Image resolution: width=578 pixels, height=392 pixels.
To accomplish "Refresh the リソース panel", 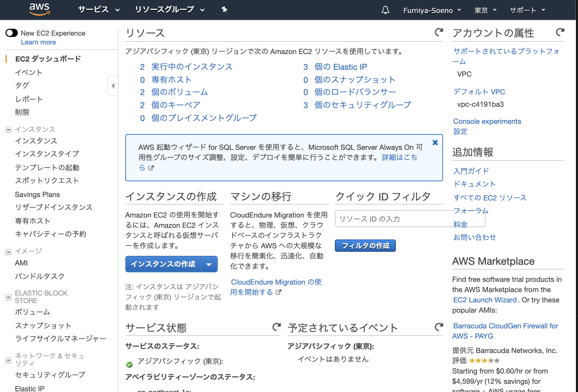I will coord(439,32).
